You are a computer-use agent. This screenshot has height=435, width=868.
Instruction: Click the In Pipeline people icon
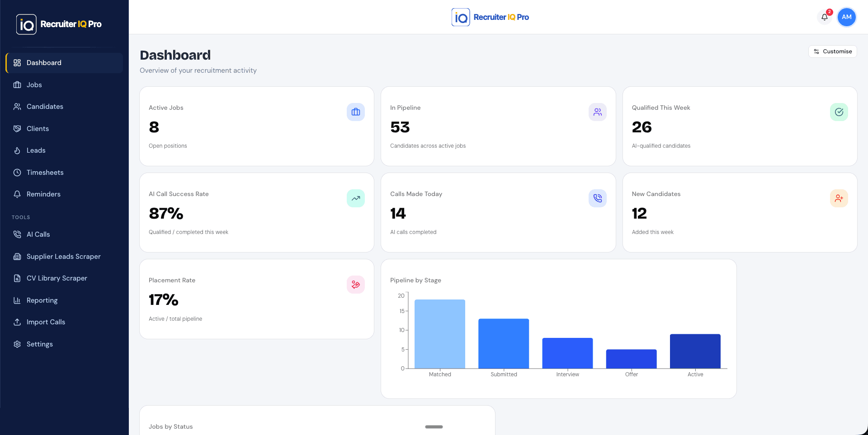(x=597, y=112)
